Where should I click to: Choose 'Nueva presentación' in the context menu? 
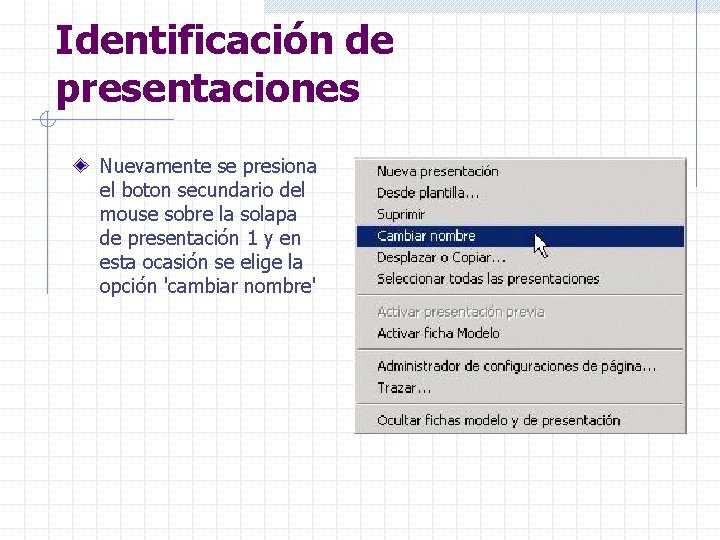coord(520,171)
